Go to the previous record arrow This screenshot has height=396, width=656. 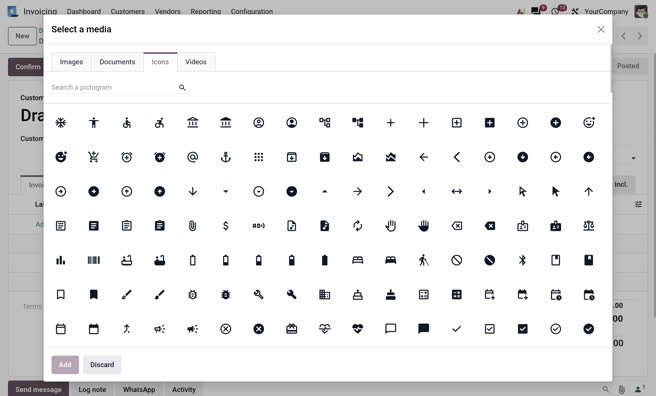point(623,36)
